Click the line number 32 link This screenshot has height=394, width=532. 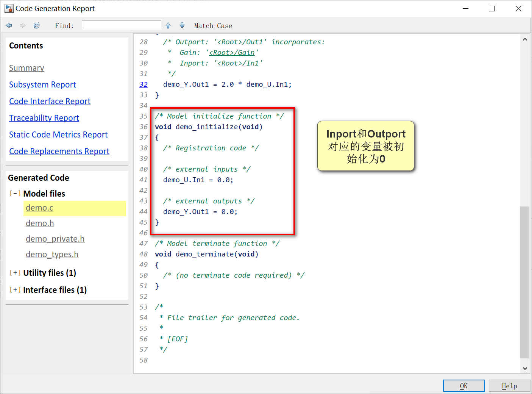pos(144,84)
